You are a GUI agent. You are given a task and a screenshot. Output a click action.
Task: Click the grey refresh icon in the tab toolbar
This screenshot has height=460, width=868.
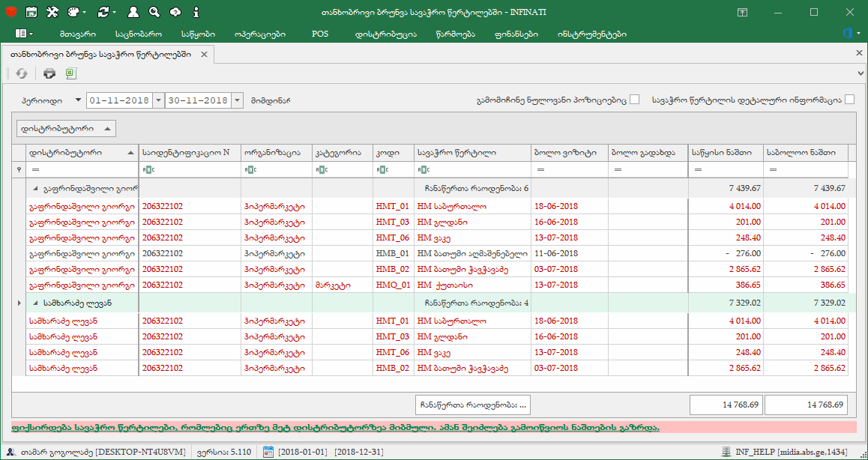pos(22,73)
